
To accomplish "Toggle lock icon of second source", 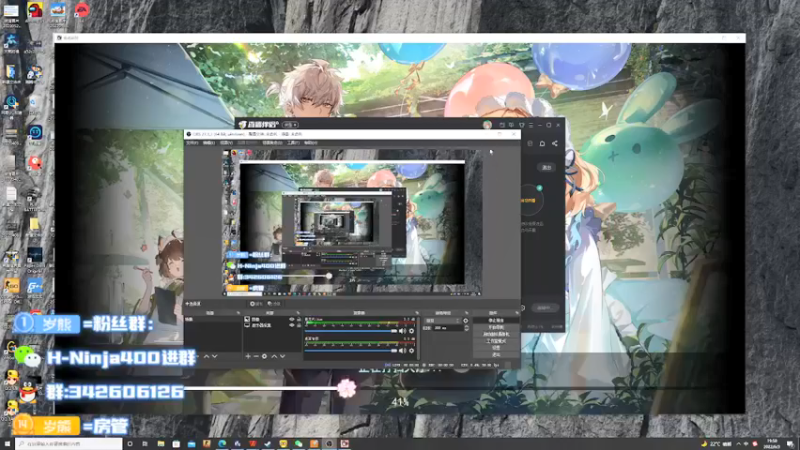I will (299, 326).
